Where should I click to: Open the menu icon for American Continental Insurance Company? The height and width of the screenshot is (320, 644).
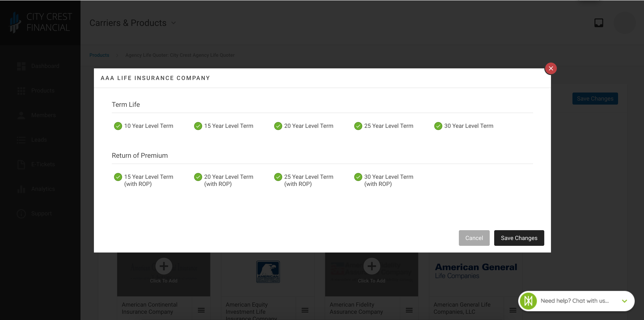point(201,310)
